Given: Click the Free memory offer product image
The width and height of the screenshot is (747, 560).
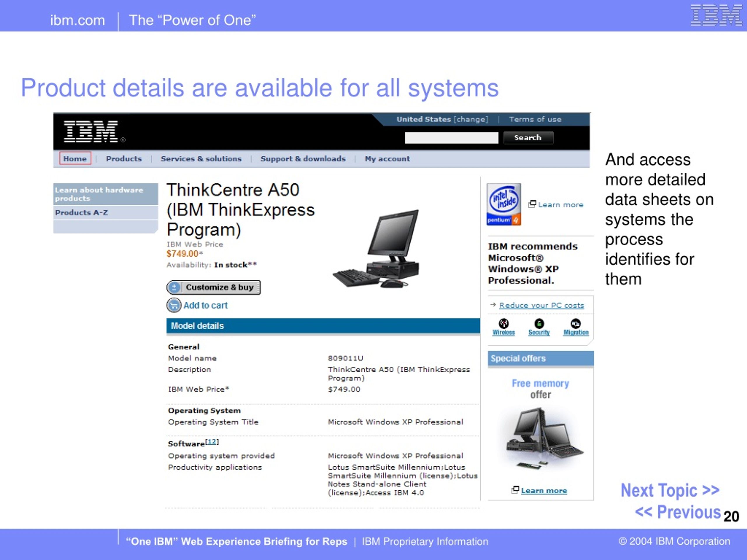Looking at the screenshot, I should (544, 438).
